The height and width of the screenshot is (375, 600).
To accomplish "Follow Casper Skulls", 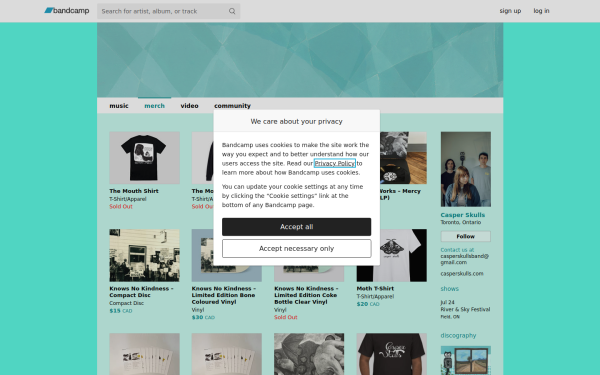I will pos(466,236).
